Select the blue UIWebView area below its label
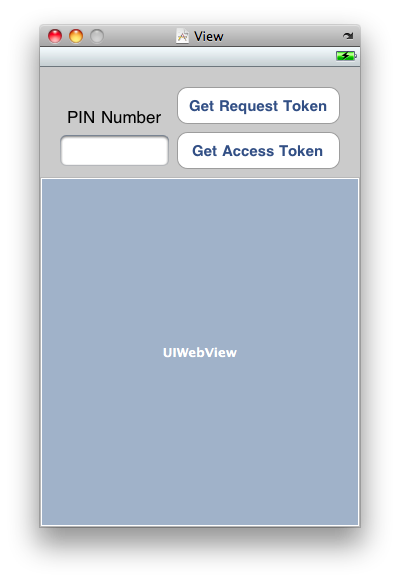Viewport: 400px width, 582px height. point(200,442)
